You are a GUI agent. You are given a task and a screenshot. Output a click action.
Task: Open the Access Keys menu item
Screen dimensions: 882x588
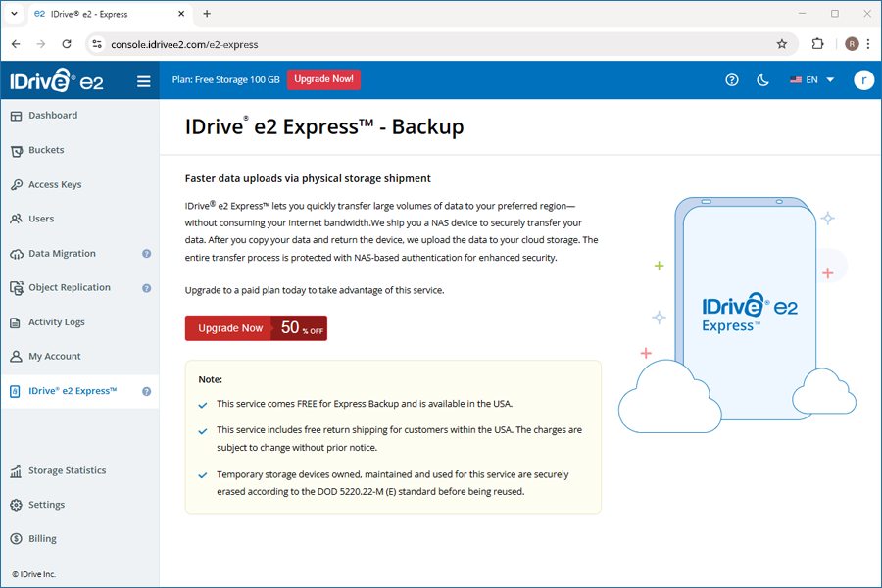tap(80, 184)
